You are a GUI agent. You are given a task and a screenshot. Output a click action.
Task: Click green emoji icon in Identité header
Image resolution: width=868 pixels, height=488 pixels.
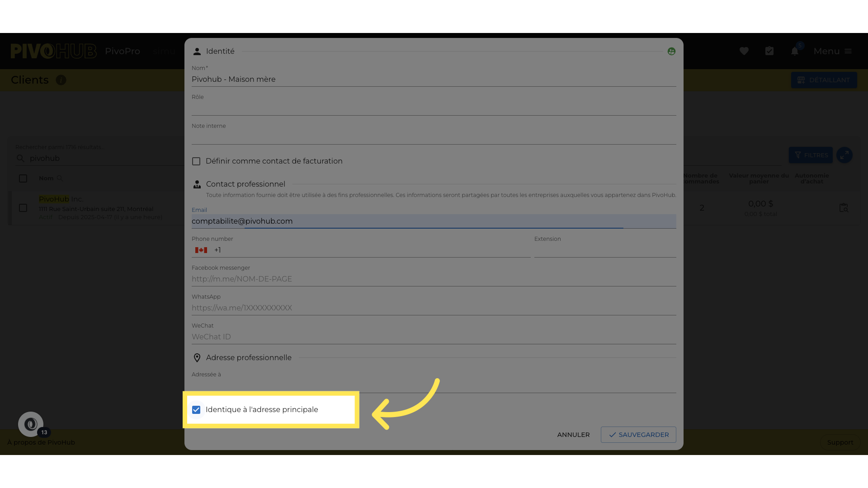click(x=671, y=52)
